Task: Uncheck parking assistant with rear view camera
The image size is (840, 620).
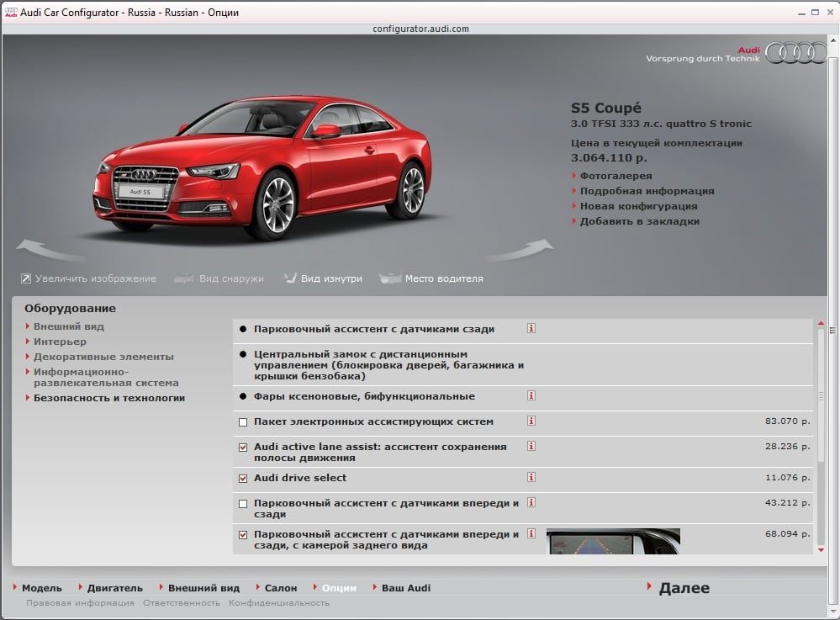Action: point(243,535)
